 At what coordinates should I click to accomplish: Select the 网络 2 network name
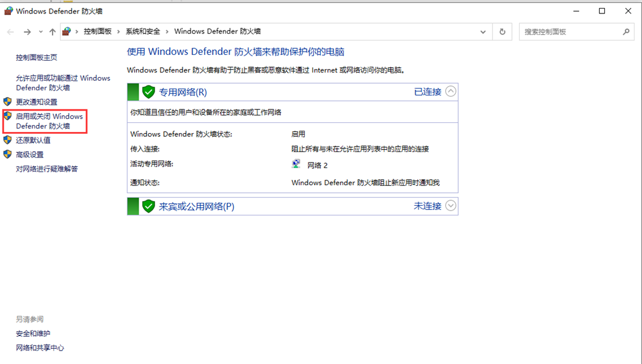point(317,166)
